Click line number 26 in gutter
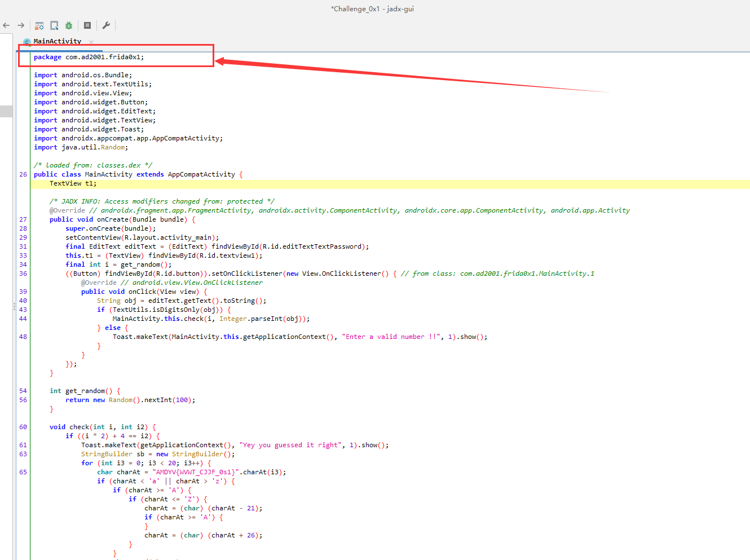Screen dimensions: 750x560 coord(23,174)
